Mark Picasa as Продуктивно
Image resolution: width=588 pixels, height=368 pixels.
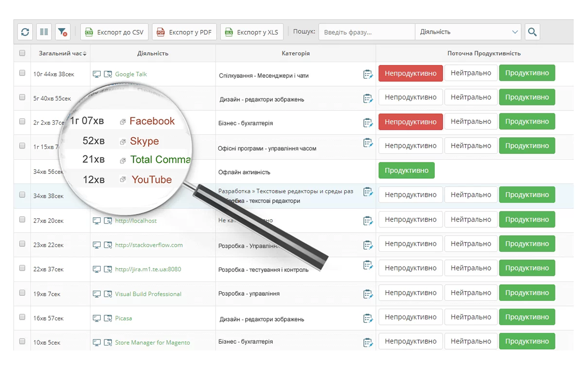click(527, 317)
